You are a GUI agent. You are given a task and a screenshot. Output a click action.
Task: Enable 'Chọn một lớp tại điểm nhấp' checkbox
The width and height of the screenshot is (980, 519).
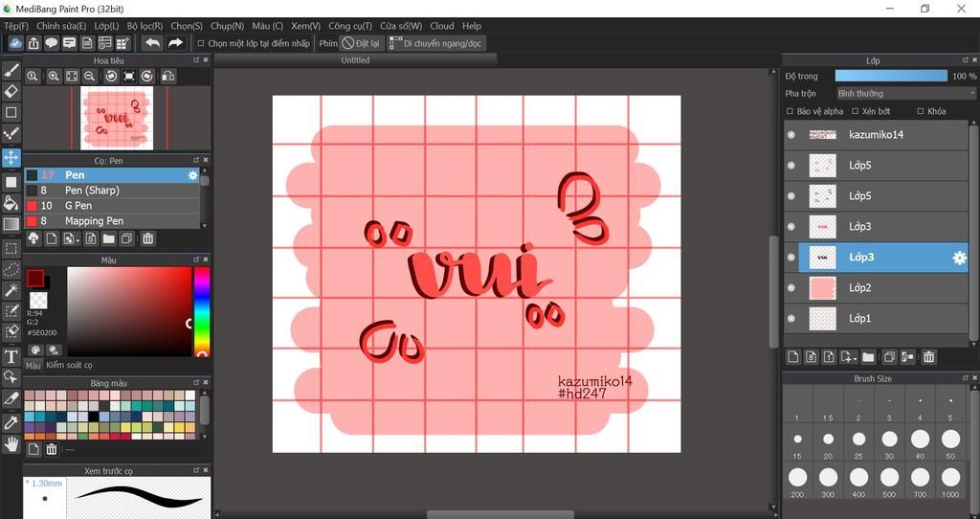pos(201,43)
